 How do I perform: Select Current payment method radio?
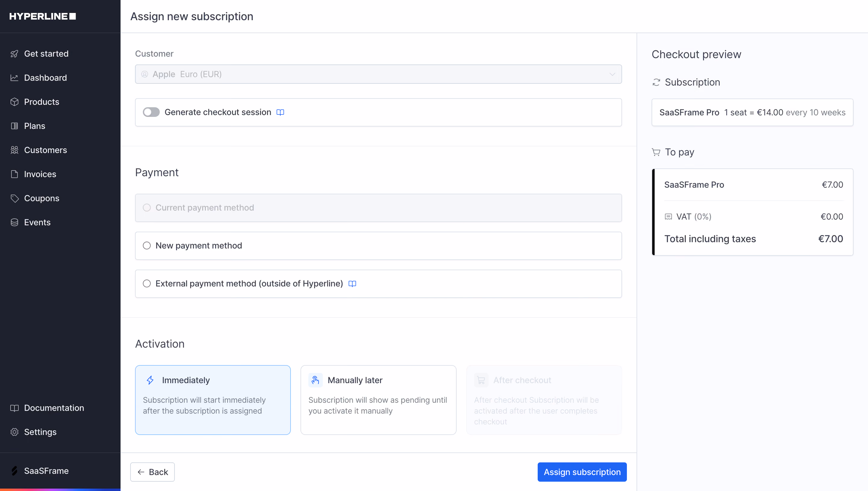click(x=147, y=208)
